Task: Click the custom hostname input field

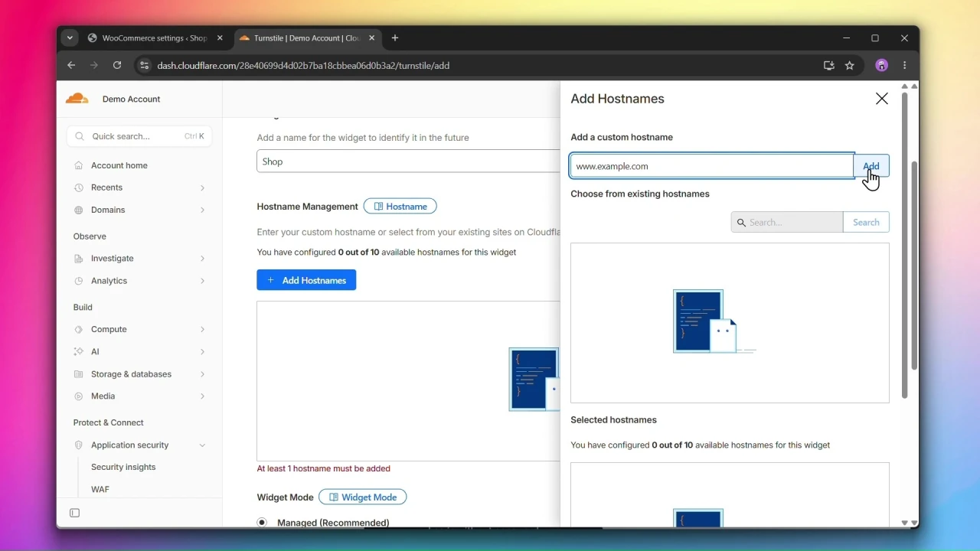Action: (x=712, y=166)
